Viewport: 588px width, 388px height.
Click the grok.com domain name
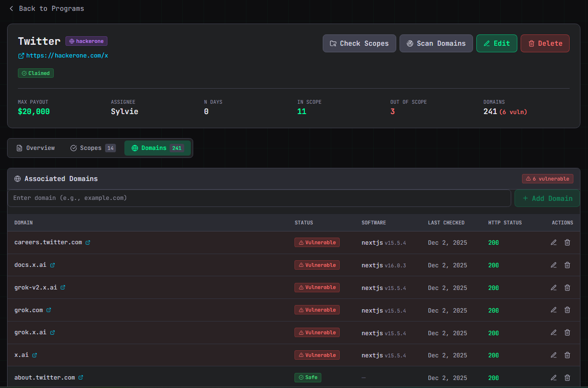pos(29,310)
